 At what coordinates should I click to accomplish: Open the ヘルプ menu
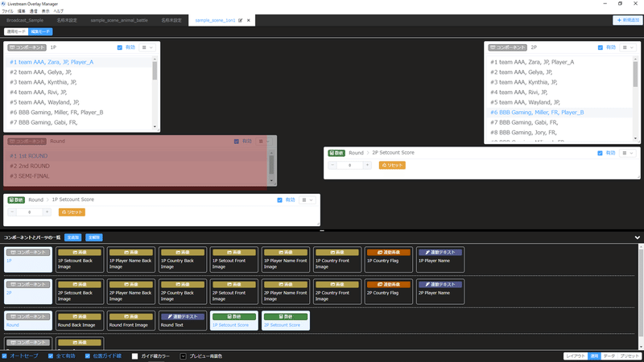coord(58,11)
